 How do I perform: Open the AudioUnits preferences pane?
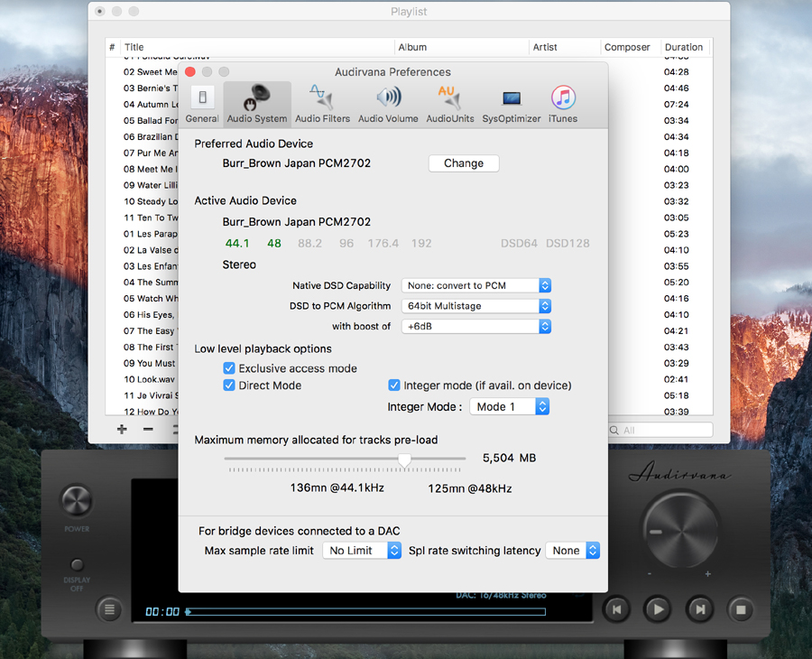tap(450, 105)
